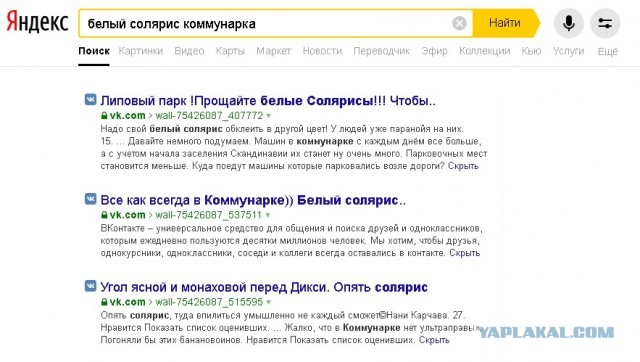The image size is (640, 362).
Task: Click VK icon beside Все как всегда result
Action: [x=90, y=199]
